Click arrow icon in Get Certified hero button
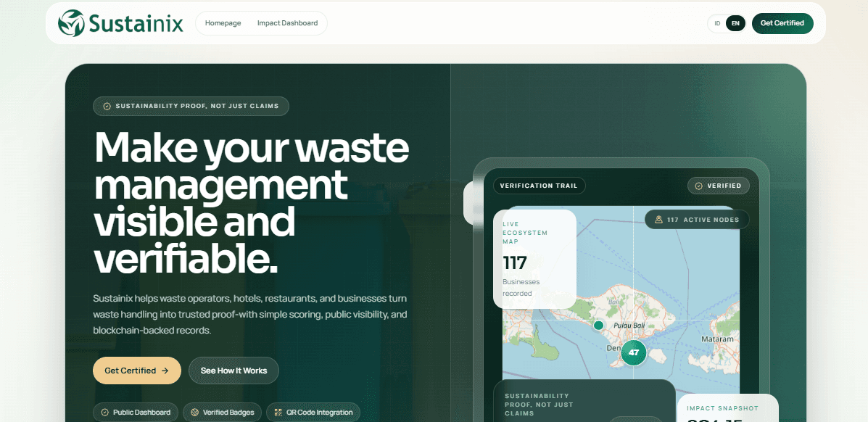The image size is (868, 422). (x=165, y=371)
